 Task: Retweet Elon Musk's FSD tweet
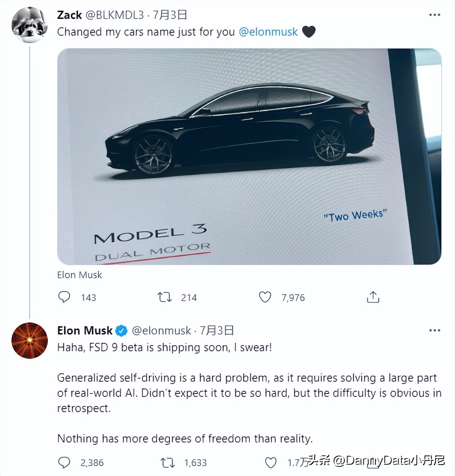point(167,462)
